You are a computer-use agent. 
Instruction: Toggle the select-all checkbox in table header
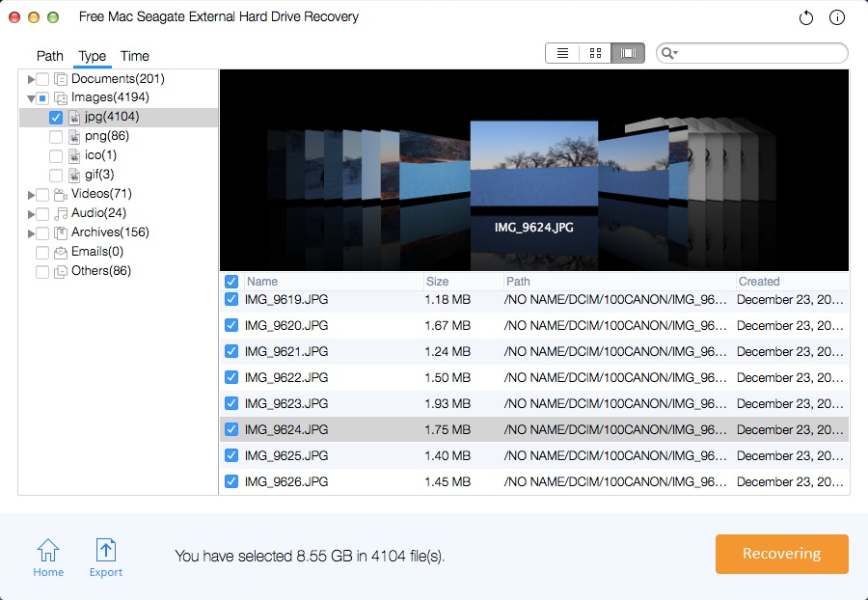(x=231, y=282)
